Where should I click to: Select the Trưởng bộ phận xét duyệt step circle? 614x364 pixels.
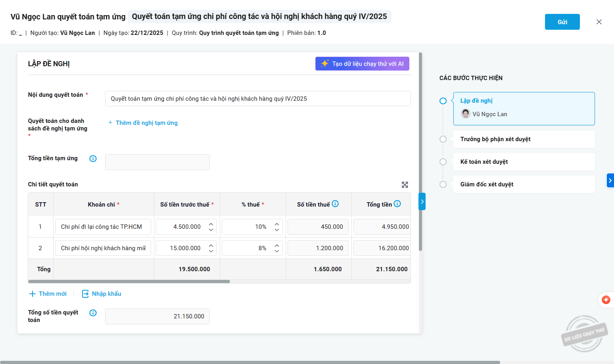click(x=443, y=139)
